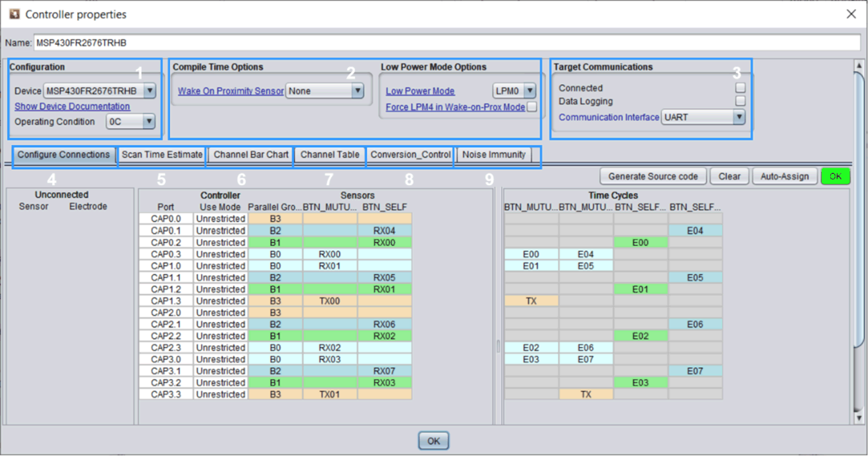Click the scroll down arrow
868x456 pixels.
859,418
